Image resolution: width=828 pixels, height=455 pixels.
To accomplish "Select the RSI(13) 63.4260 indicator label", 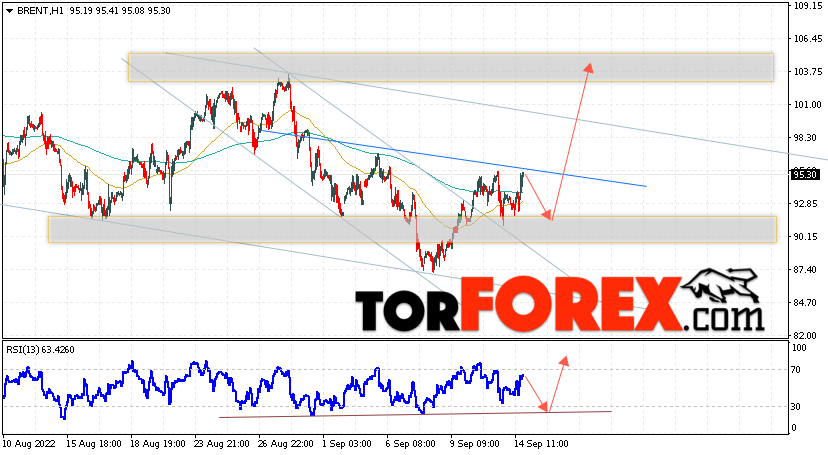I will pyautogui.click(x=40, y=349).
